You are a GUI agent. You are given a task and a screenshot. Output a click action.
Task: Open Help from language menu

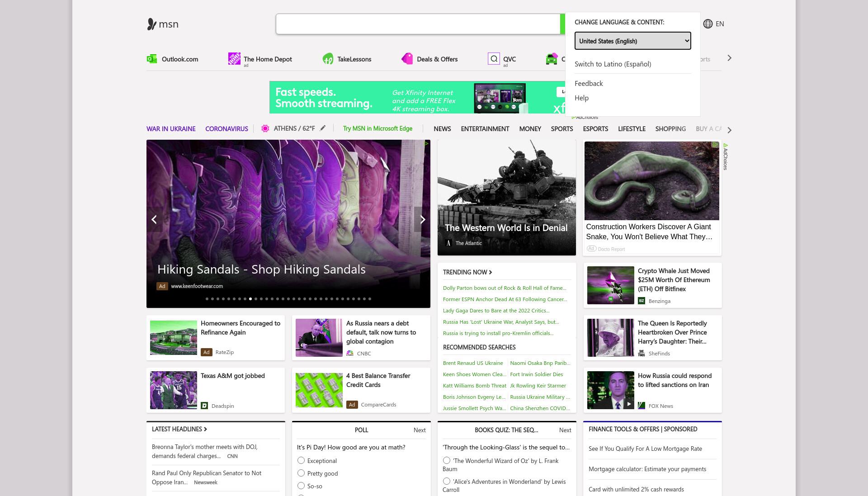pos(581,98)
